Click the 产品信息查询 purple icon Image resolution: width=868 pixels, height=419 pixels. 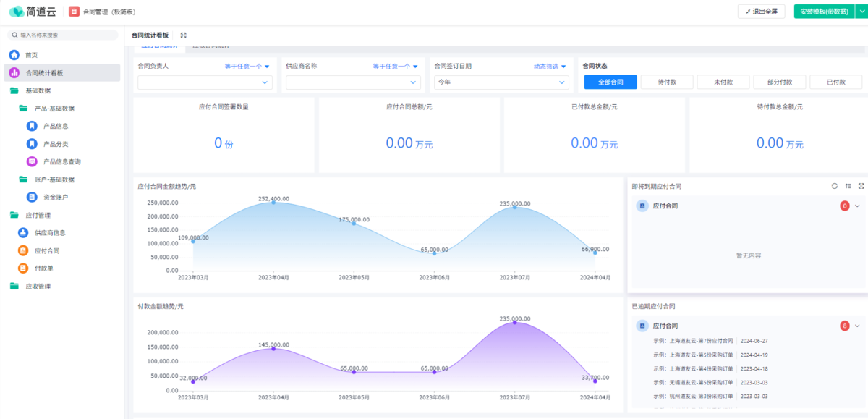click(32, 161)
